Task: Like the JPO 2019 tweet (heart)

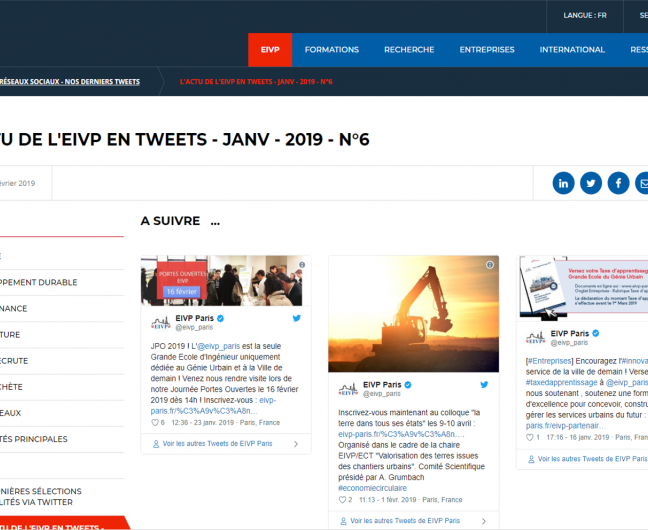Action: click(155, 423)
